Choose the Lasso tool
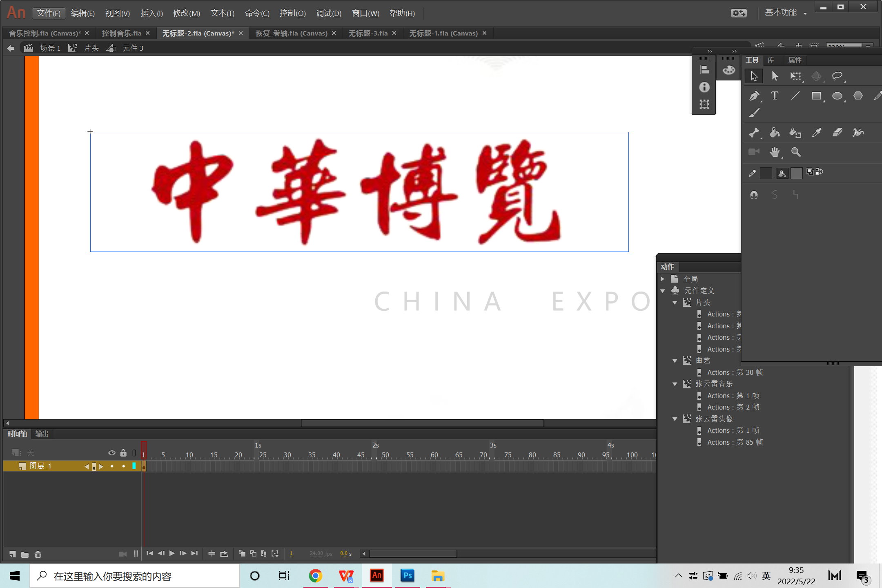The image size is (882, 588). coord(837,76)
